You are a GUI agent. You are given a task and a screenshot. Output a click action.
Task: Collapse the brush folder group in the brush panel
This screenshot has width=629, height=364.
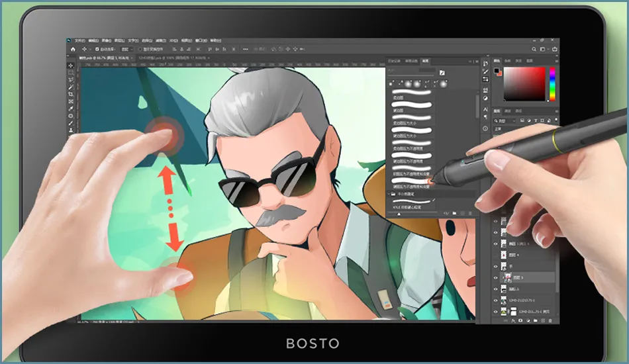(388, 195)
